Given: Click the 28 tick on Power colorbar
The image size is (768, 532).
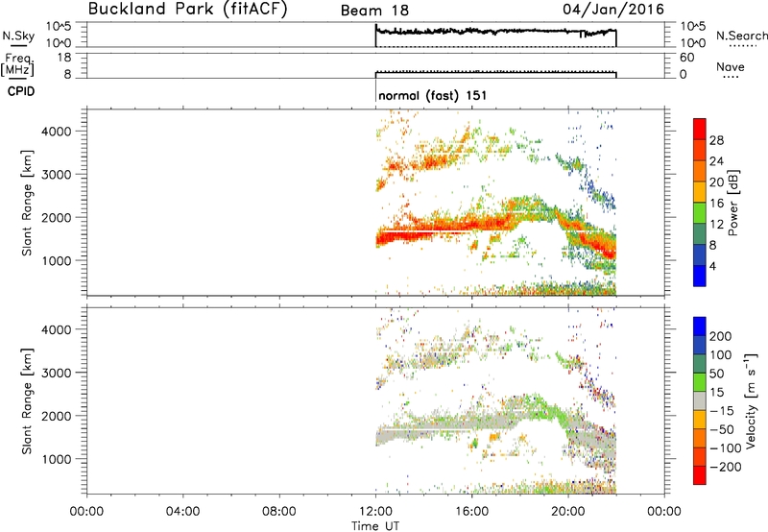Looking at the screenshot, I should (x=716, y=140).
